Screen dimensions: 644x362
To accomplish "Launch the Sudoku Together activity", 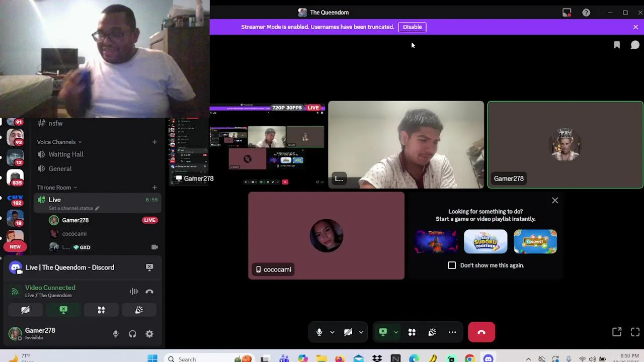I will point(486,241).
